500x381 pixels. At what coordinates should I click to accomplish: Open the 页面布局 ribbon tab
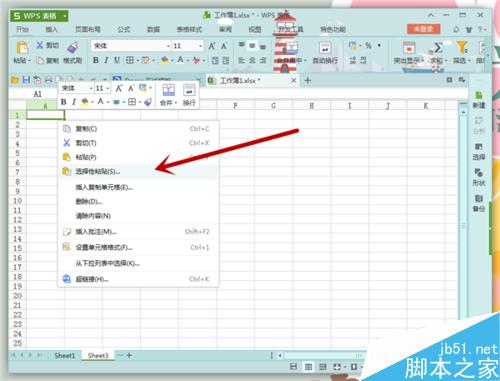(88, 29)
